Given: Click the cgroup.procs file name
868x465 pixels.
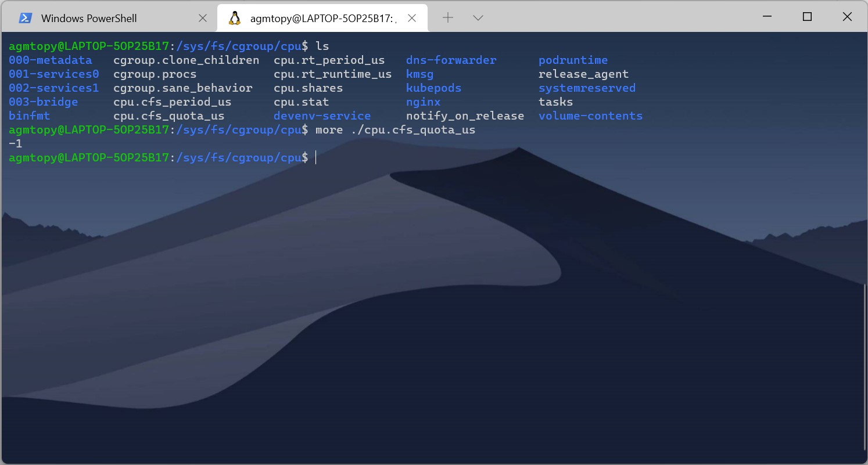Looking at the screenshot, I should tap(155, 74).
